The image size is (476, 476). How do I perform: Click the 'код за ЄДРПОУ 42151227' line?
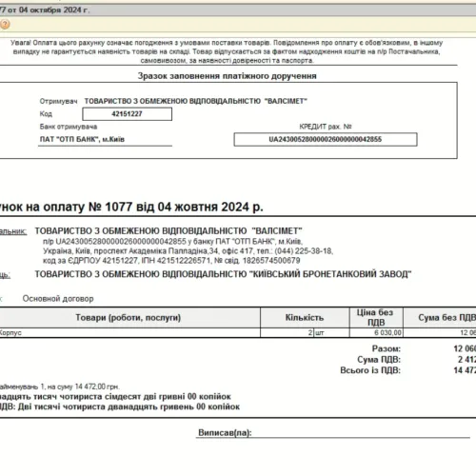[x=90, y=261]
